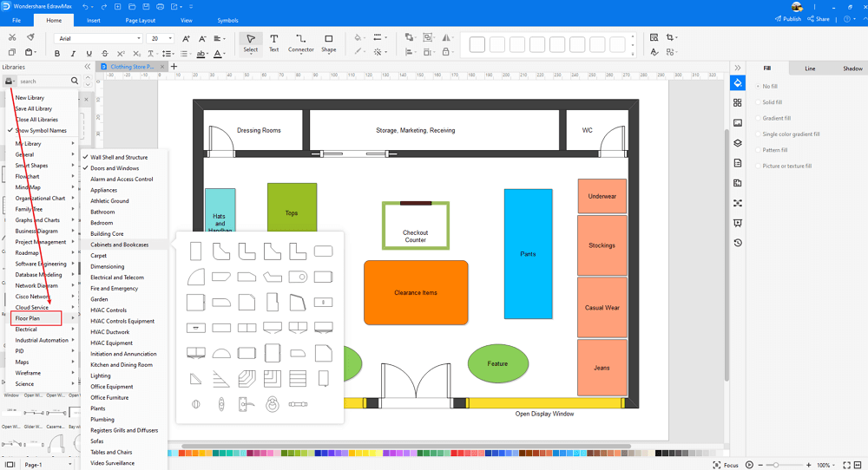Click the cut scissors icon
Screen dimensions: 868x470
click(12, 37)
